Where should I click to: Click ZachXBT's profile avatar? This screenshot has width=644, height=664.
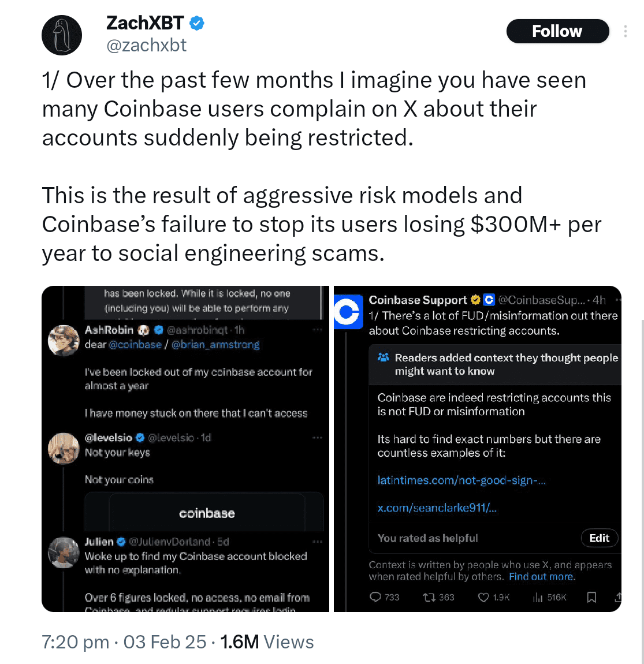(62, 35)
